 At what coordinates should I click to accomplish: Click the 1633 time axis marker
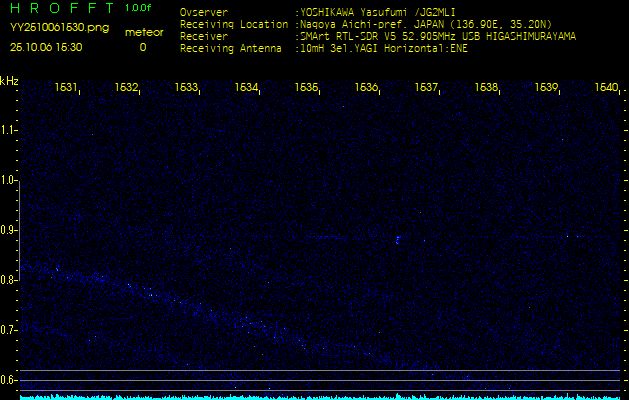(186, 87)
